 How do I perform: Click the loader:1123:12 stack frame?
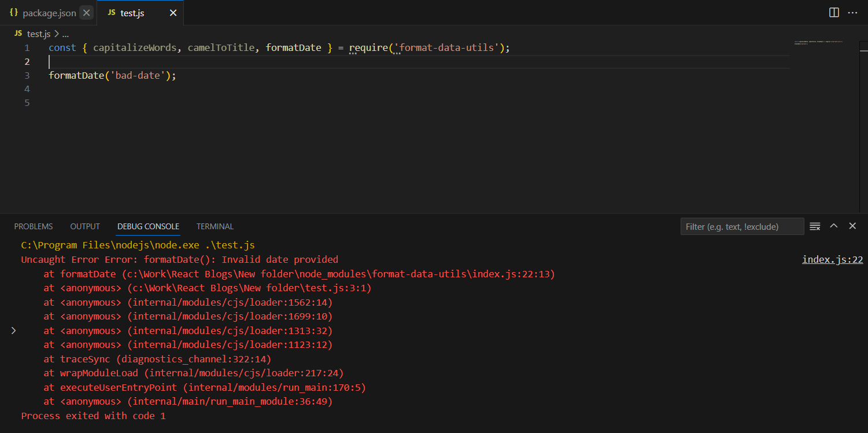[x=188, y=345]
